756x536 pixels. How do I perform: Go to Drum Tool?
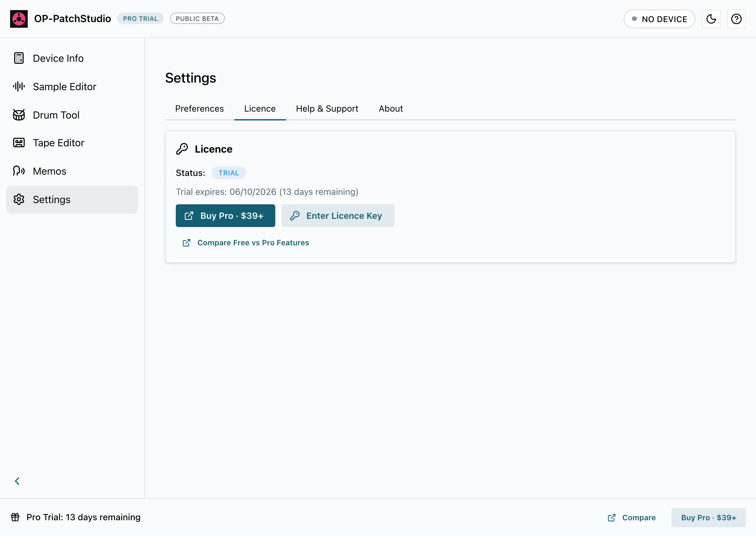click(72, 115)
